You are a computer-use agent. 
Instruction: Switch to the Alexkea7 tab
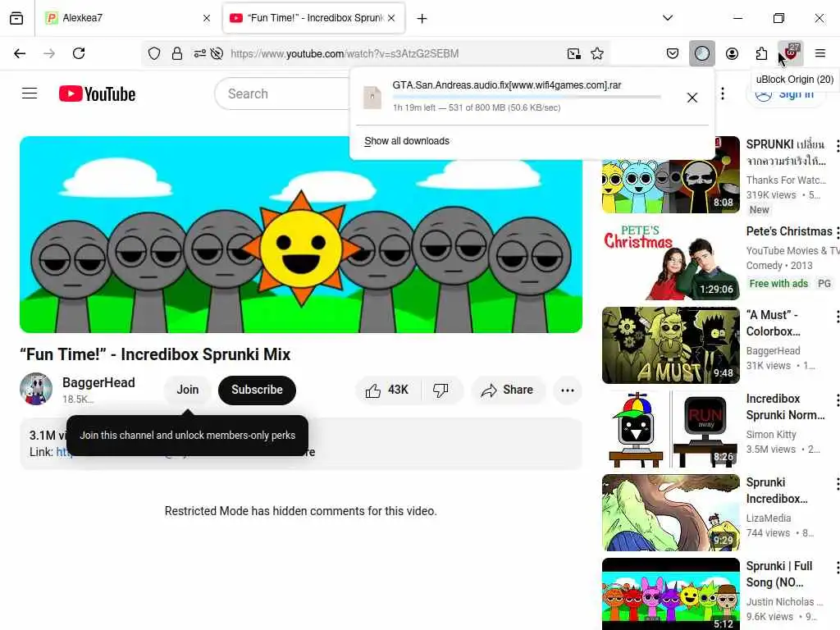point(127,18)
